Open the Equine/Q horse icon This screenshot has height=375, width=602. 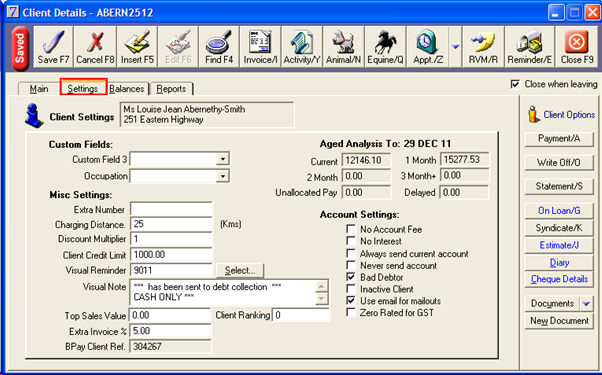[x=385, y=47]
